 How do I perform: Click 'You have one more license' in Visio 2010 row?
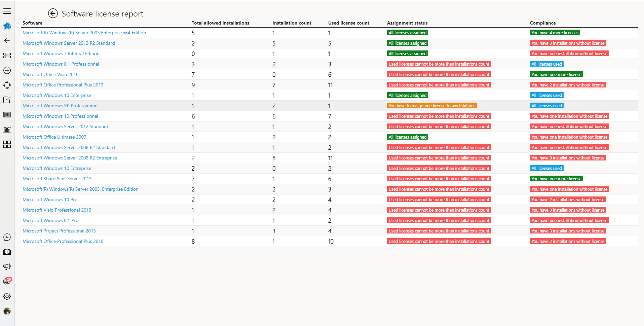[556, 74]
